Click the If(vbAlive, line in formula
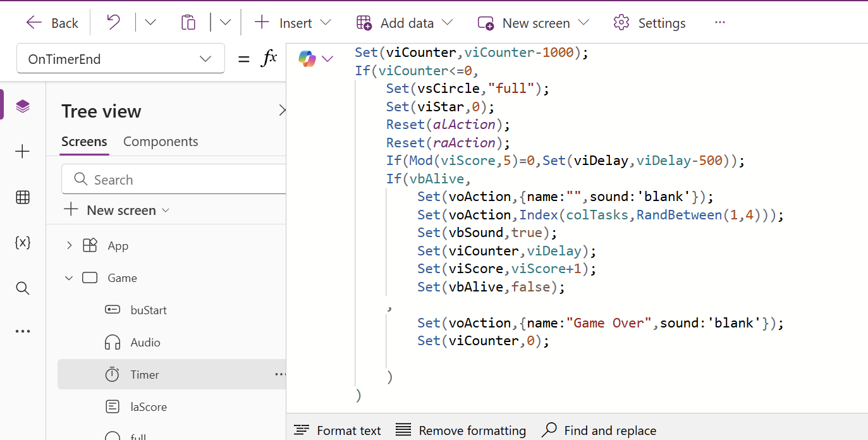Image resolution: width=868 pixels, height=440 pixels. pos(429,179)
